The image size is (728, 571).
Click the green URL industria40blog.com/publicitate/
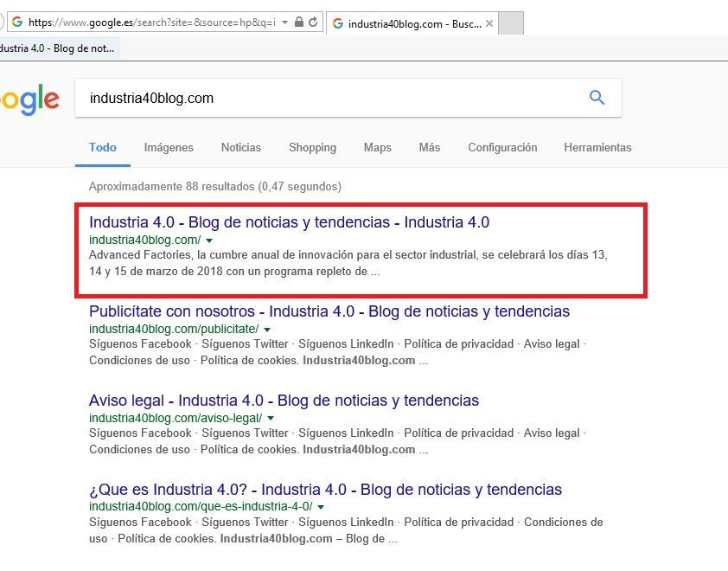point(174,329)
